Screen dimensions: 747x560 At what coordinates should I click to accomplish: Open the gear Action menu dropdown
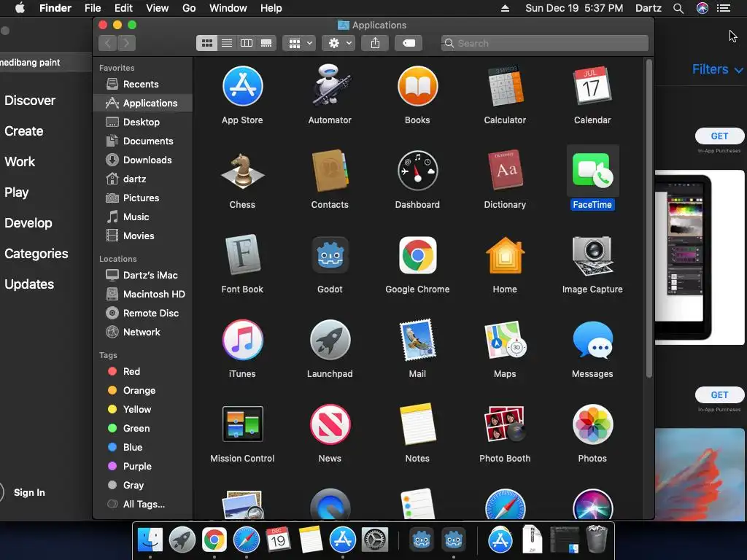pyautogui.click(x=338, y=43)
